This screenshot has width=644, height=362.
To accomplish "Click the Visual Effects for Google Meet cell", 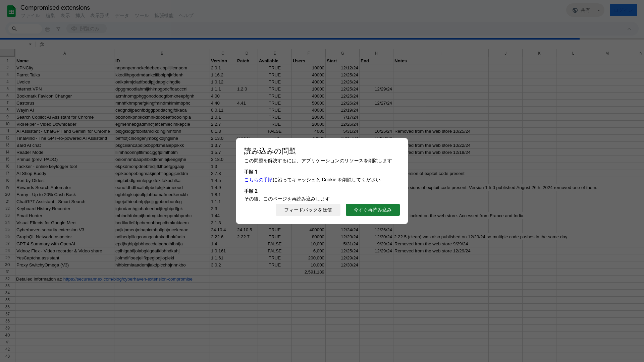I will pyautogui.click(x=65, y=223).
